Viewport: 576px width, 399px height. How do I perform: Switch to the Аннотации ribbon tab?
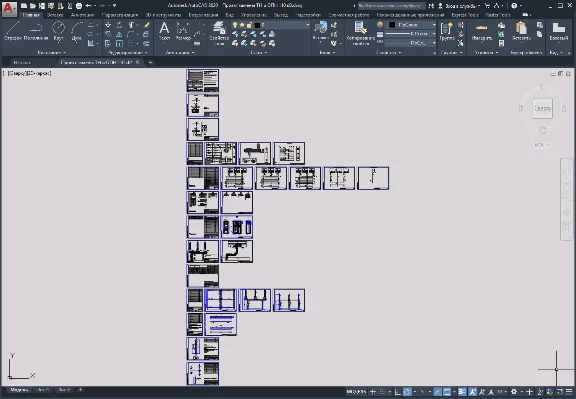[83, 15]
